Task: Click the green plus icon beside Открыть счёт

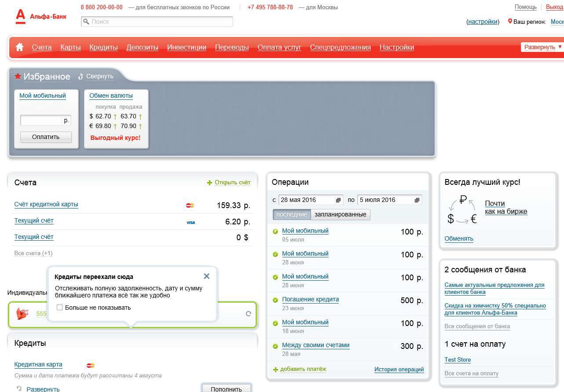Action: [x=209, y=183]
